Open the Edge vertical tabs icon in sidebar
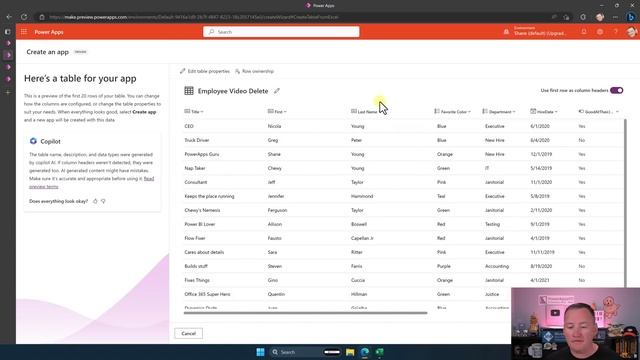The height and width of the screenshot is (360, 640). click(x=8, y=31)
